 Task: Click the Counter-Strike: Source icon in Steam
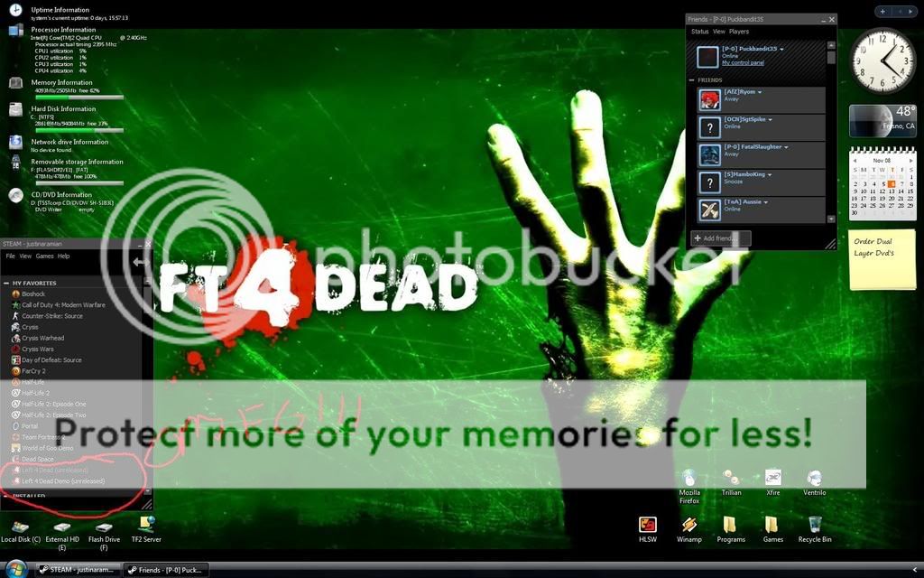16,316
